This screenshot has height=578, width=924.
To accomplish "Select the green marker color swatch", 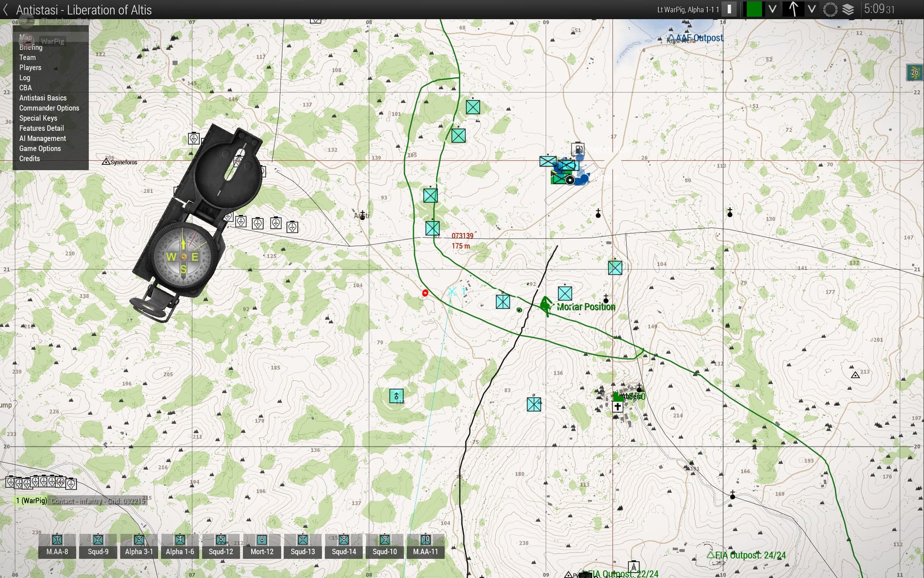I will click(753, 9).
